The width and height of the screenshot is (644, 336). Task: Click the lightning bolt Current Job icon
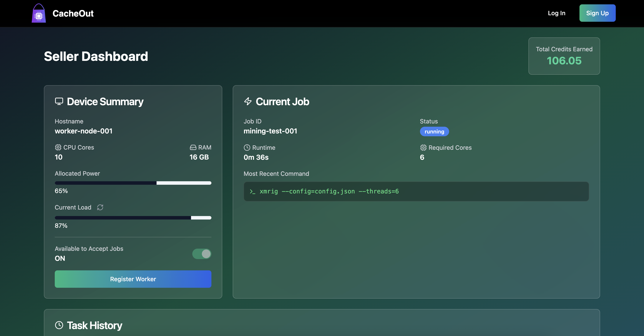pos(248,101)
